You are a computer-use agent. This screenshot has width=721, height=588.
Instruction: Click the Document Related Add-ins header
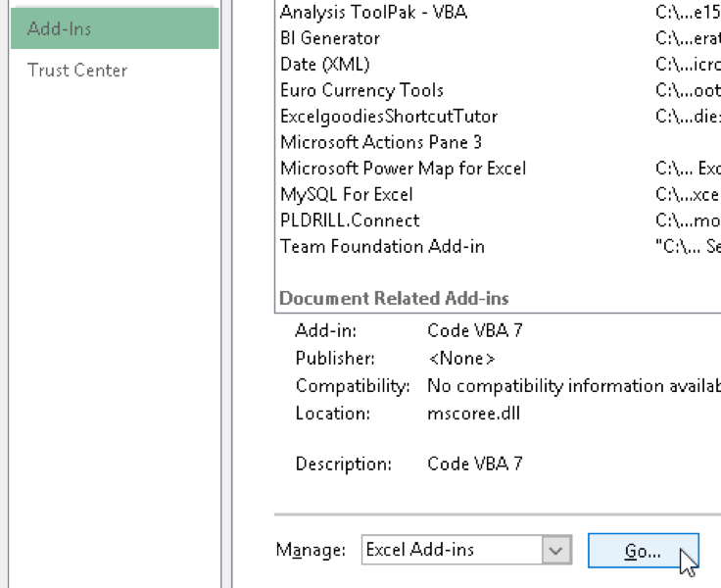point(394,298)
